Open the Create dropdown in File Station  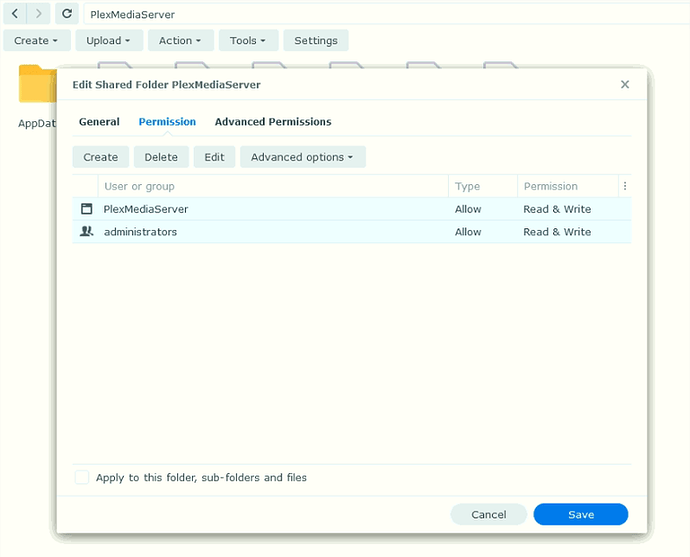(37, 40)
